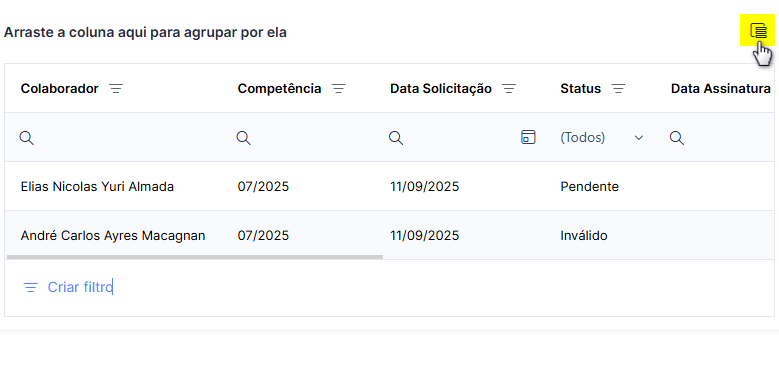Viewport: 779px width, 375px height.
Task: Click the Inválido status cell
Action: tap(584, 235)
